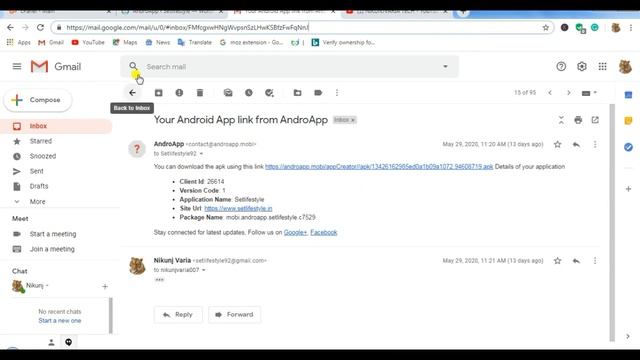Follow the Facebook link
Screen dimensions: 640x360
click(324, 233)
